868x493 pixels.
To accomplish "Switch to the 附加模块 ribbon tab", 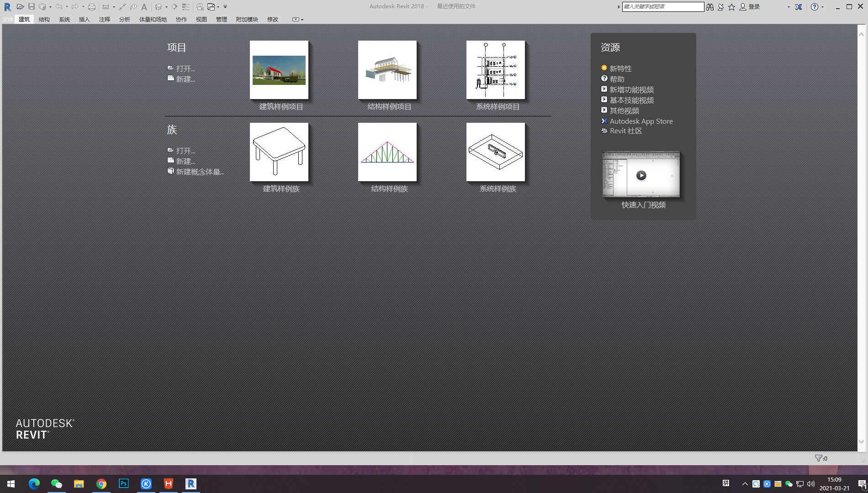I will pos(247,20).
